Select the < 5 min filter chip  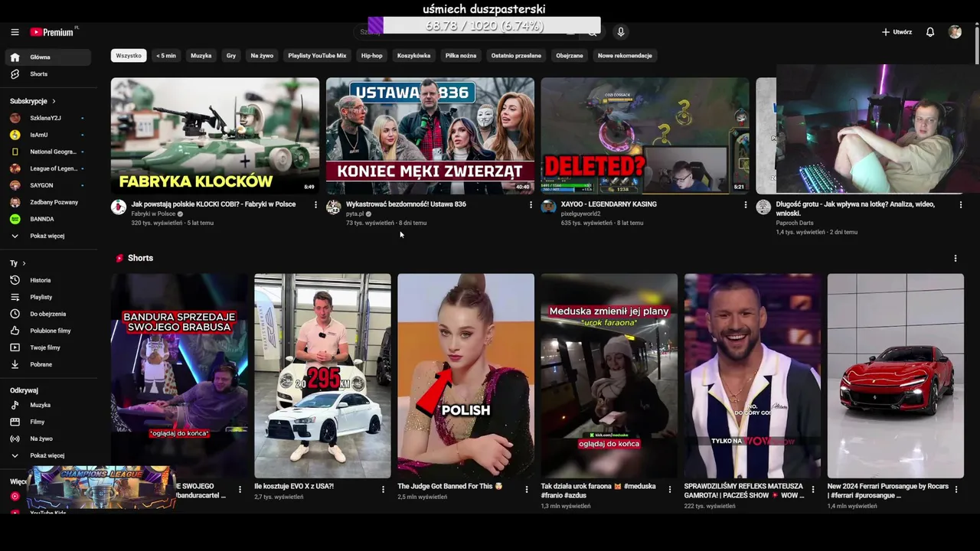point(166,56)
